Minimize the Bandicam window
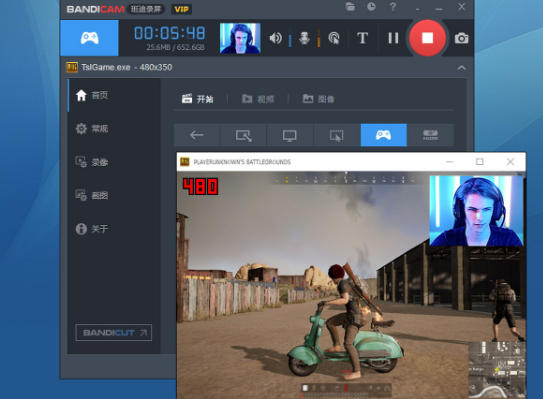This screenshot has height=399, width=543. point(439,8)
